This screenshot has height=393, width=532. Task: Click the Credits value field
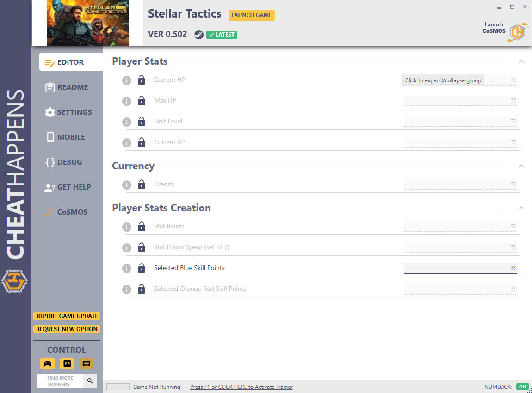pyautogui.click(x=460, y=184)
